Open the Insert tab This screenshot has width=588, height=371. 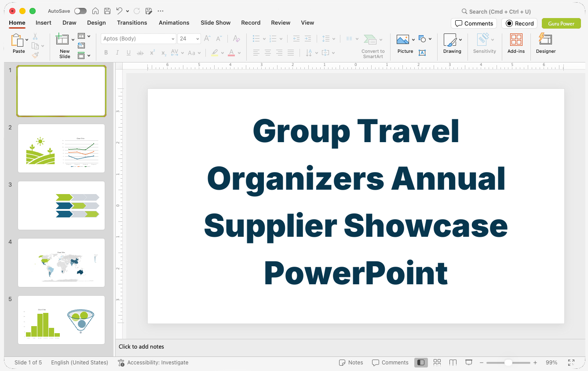tap(44, 23)
